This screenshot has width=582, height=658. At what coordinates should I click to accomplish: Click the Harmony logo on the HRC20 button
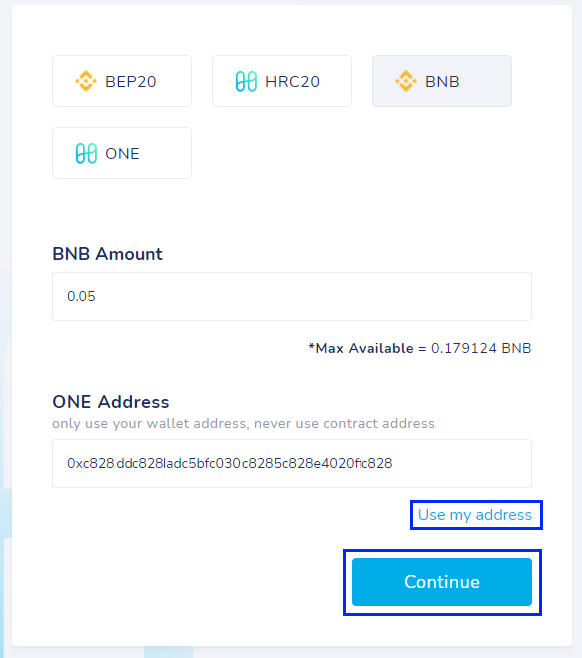[246, 81]
